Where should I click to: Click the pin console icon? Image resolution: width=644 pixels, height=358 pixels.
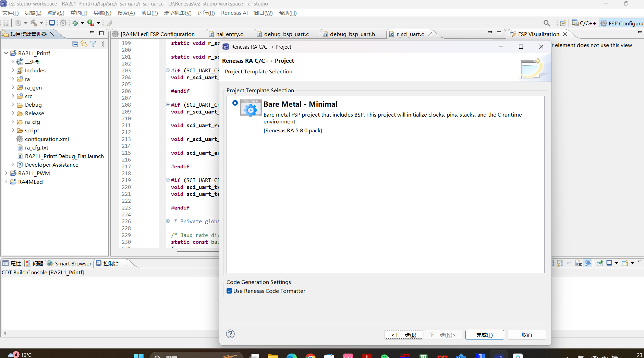click(x=600, y=263)
